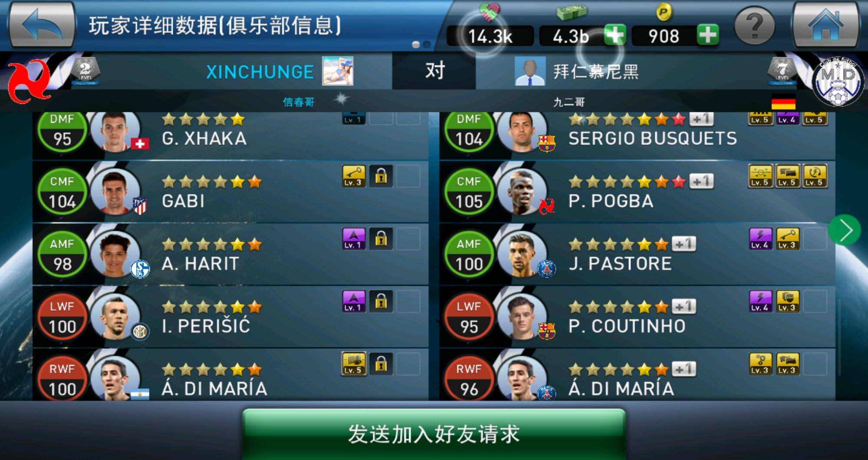Open the question mark help icon
868x460 pixels.
[755, 26]
